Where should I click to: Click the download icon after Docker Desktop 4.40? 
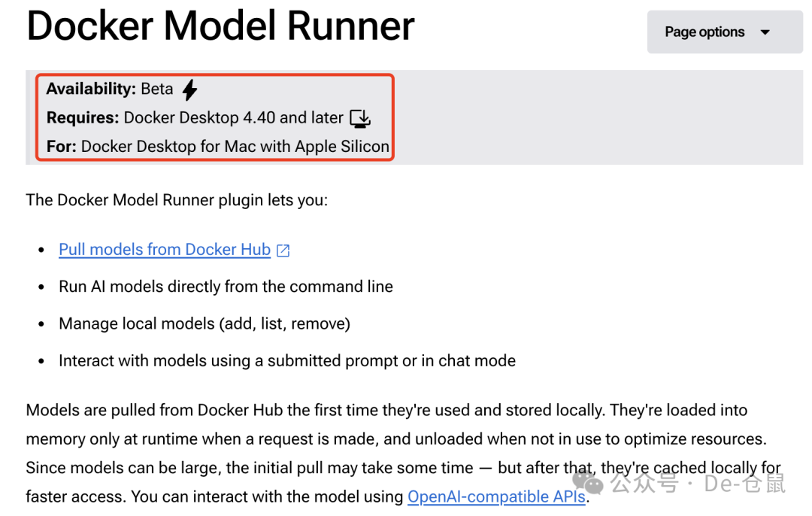360,118
